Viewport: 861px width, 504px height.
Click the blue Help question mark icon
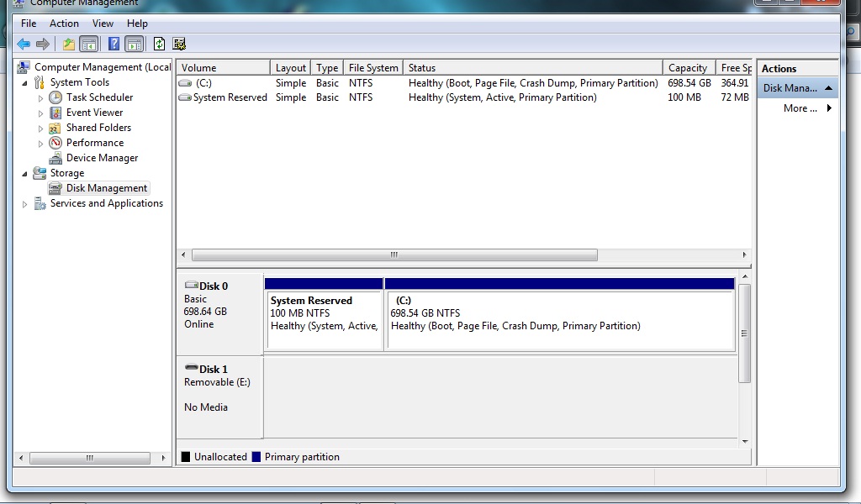(x=114, y=44)
